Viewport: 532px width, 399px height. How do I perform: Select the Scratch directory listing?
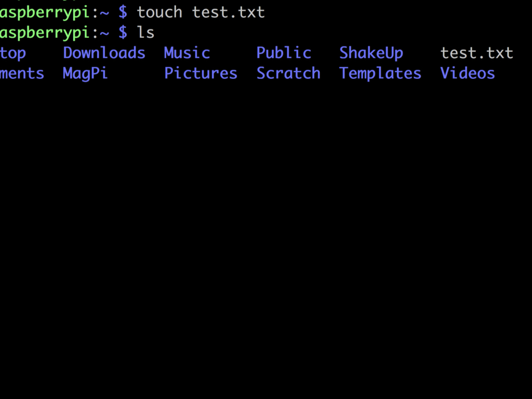coord(288,73)
